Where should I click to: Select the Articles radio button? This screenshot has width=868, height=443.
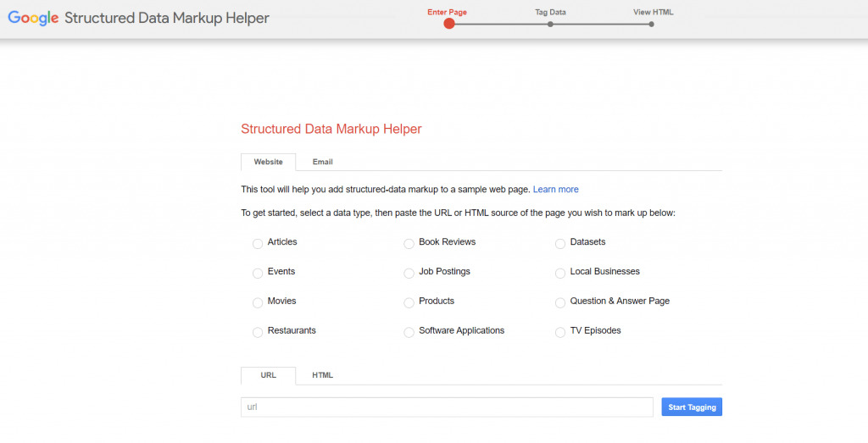[x=258, y=244]
